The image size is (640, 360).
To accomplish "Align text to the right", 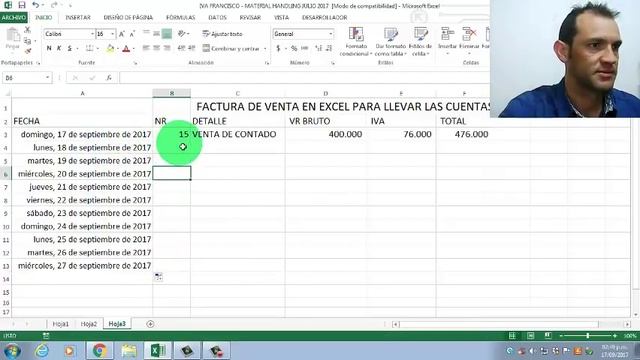I will (x=167, y=49).
